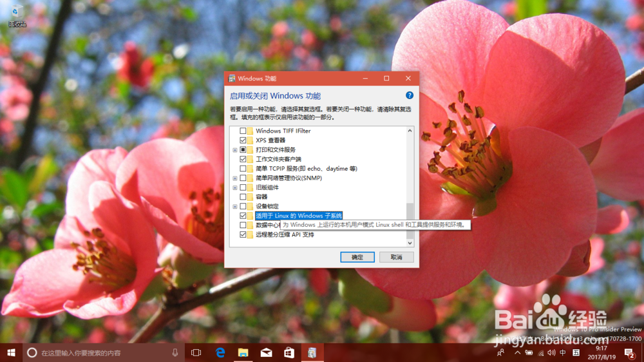Check the 旧版组件 checkbox
644x362 pixels.
click(x=243, y=187)
